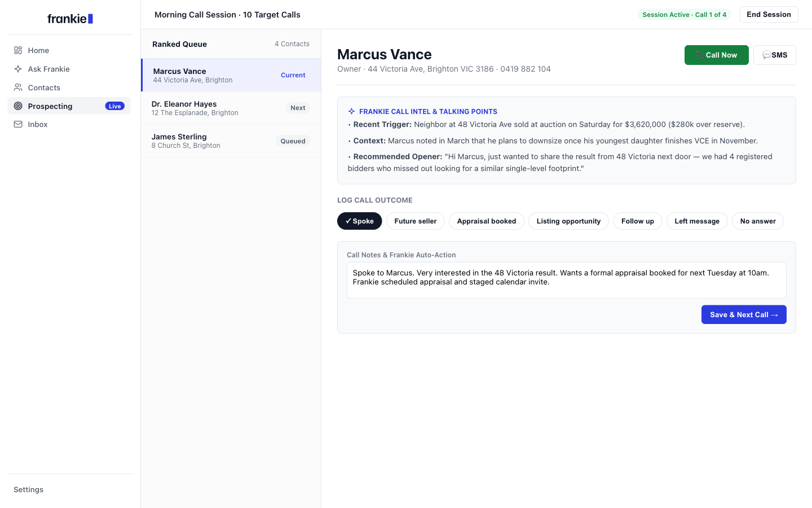Click the Marcus Vance contact heading
This screenshot has width=812, height=508.
385,54
